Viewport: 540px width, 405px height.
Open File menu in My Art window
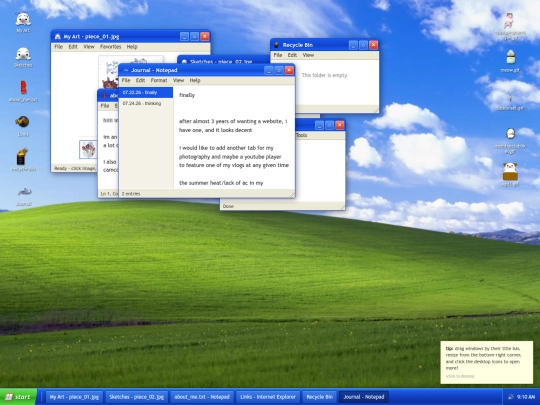click(59, 46)
